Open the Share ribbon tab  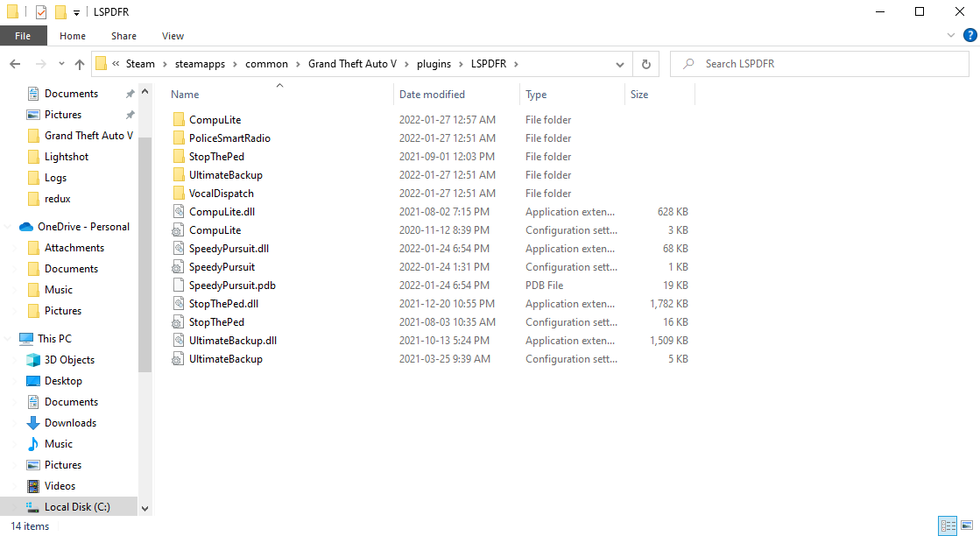click(123, 36)
